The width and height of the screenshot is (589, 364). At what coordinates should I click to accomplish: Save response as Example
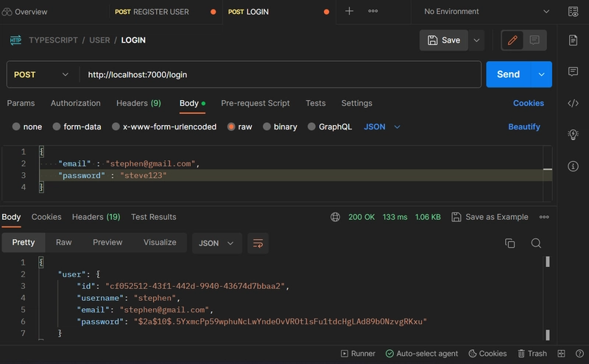point(490,217)
